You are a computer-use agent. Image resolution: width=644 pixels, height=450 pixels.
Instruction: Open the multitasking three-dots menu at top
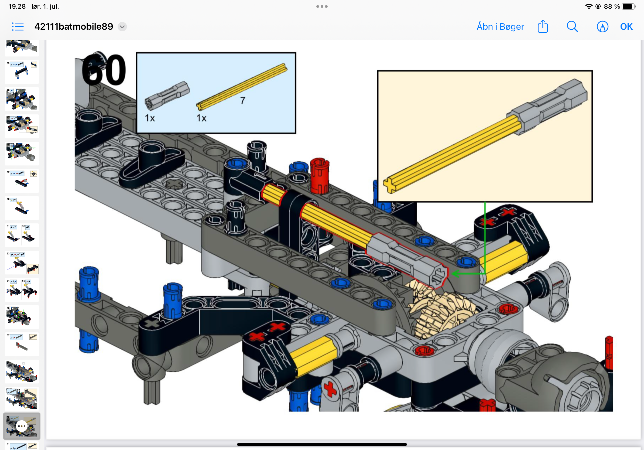[x=322, y=5]
